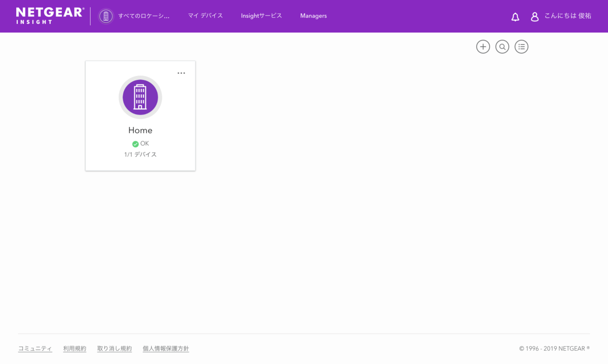Image resolution: width=608 pixels, height=364 pixels.
Task: Click the OK status text
Action: point(145,144)
